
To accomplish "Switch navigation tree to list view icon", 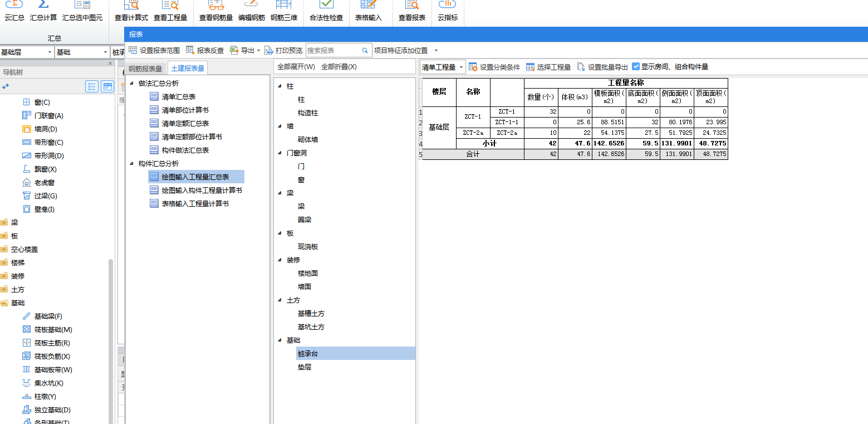I will 92,86.
